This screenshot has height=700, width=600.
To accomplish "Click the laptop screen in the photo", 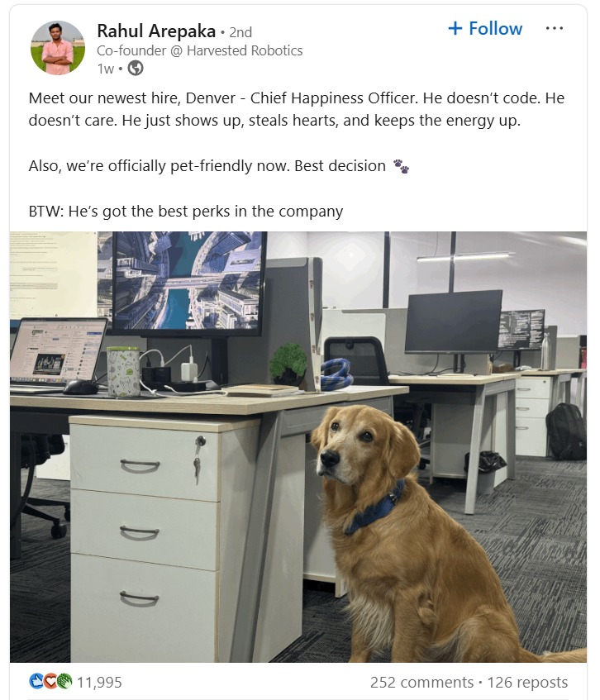I will (x=59, y=350).
